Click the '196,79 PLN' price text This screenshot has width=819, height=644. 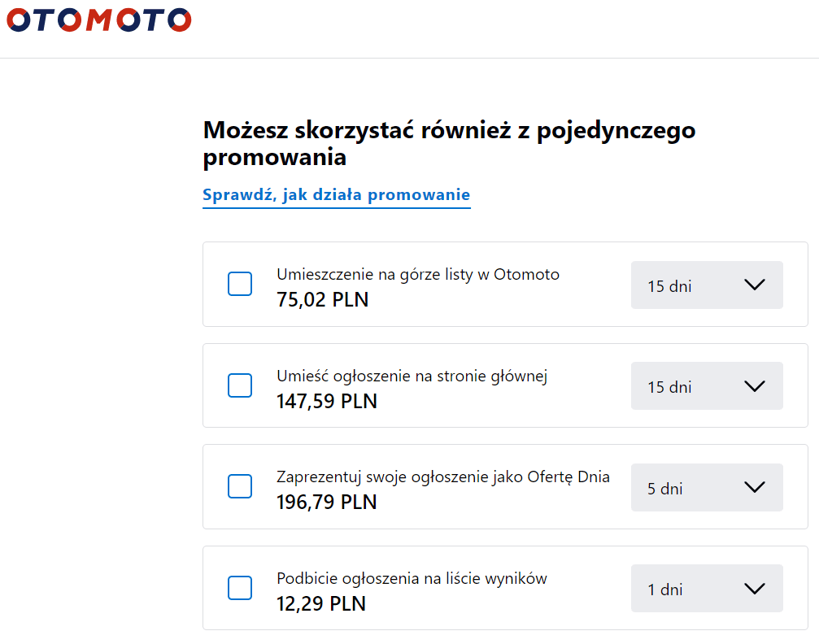pos(326,502)
